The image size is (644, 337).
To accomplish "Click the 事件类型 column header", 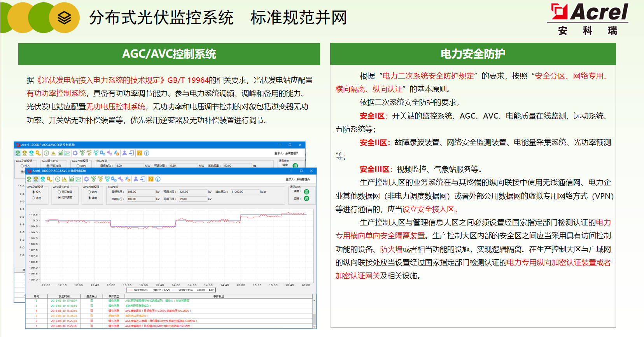I will (x=114, y=296).
